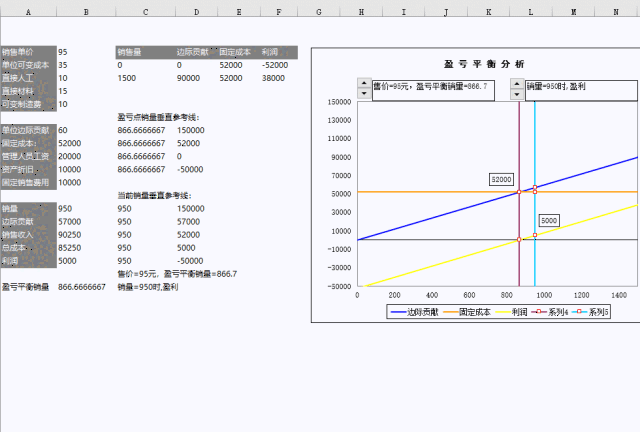The height and width of the screenshot is (432, 640).
Task: Select 单位边际贡献 value 60
Action: [x=62, y=130]
